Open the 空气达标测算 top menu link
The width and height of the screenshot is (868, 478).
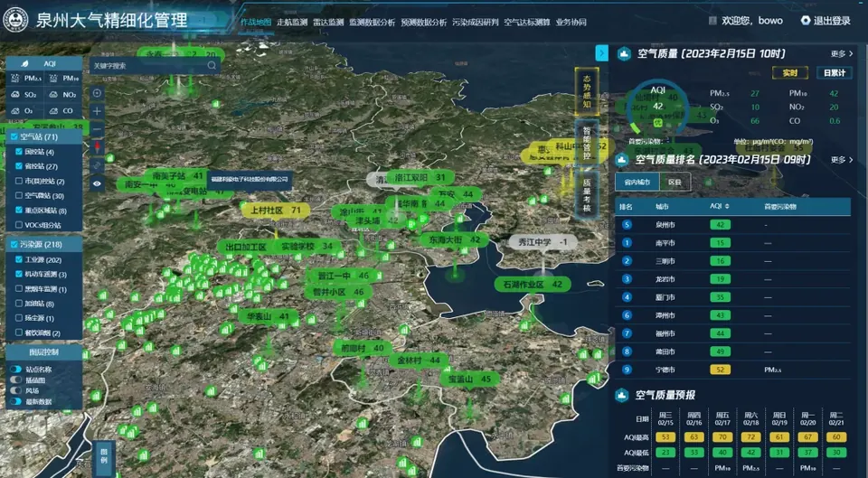coord(527,22)
